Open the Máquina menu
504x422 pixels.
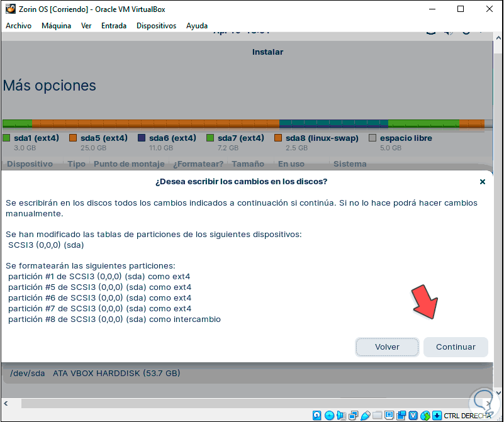point(56,26)
